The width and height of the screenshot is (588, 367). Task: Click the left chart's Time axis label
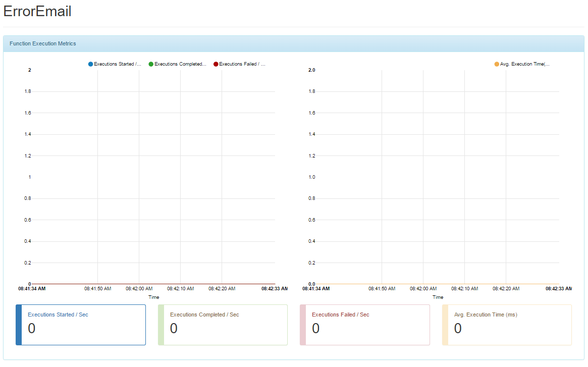pyautogui.click(x=154, y=297)
